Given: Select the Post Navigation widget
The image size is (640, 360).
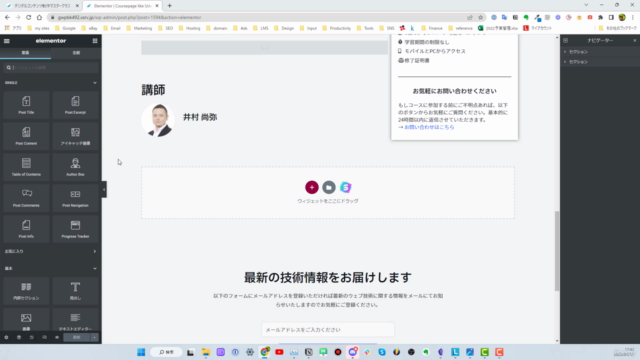Looking at the screenshot, I should (75, 198).
